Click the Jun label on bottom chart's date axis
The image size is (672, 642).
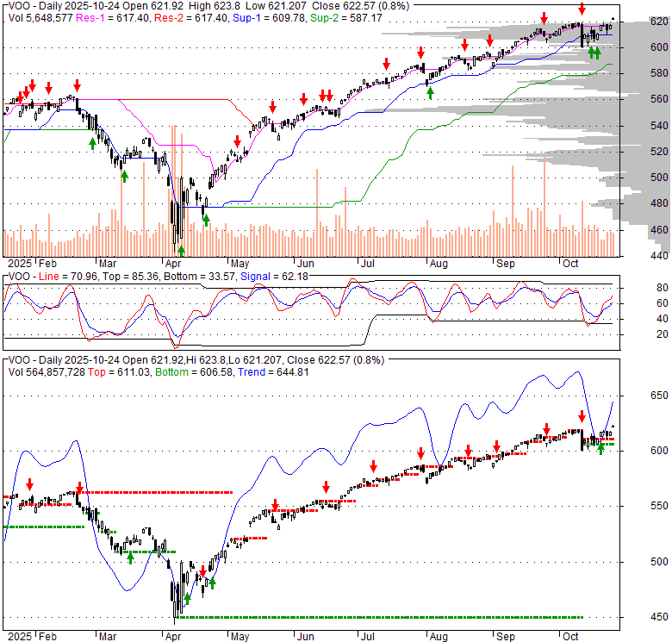(x=305, y=637)
